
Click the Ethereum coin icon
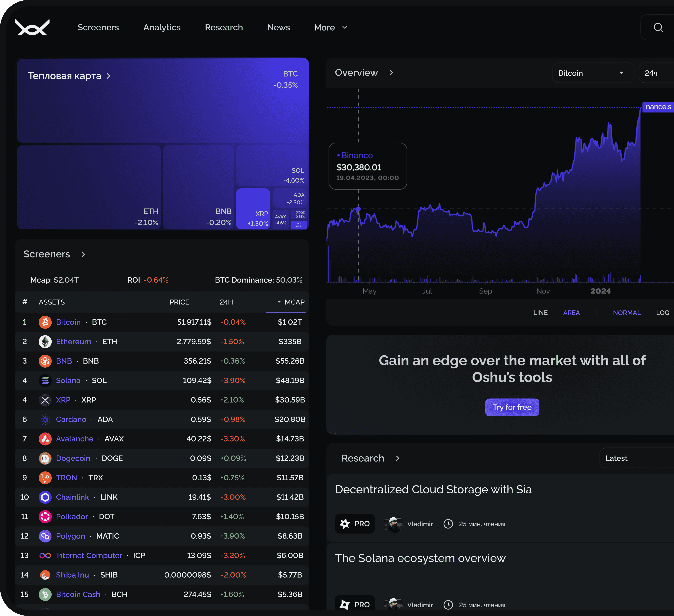click(x=45, y=341)
